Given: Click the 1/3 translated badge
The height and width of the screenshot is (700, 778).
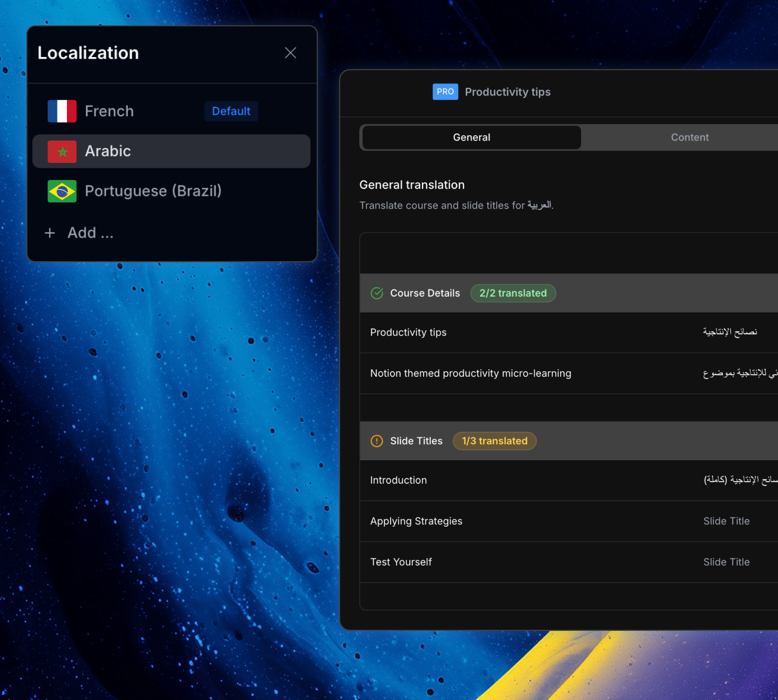Looking at the screenshot, I should 494,441.
